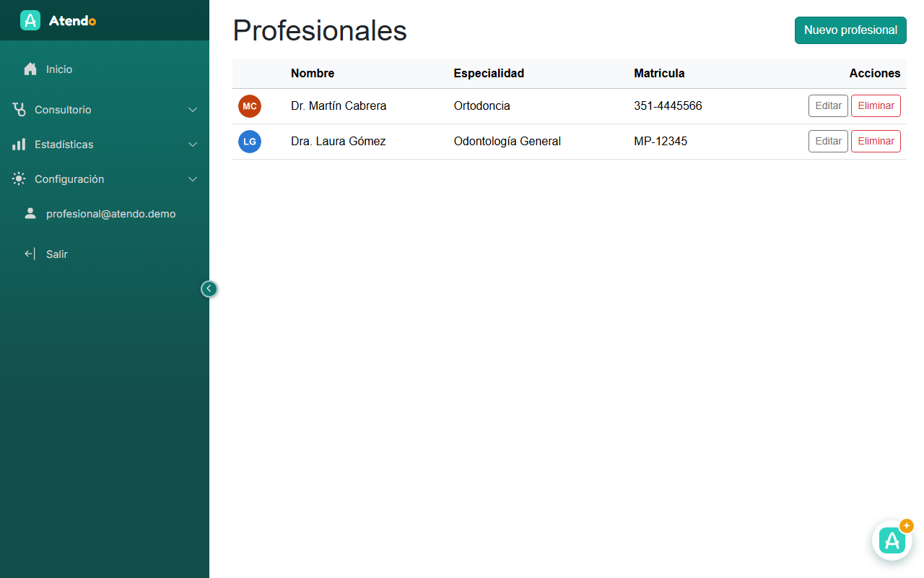Select Salir to log out

click(105, 254)
